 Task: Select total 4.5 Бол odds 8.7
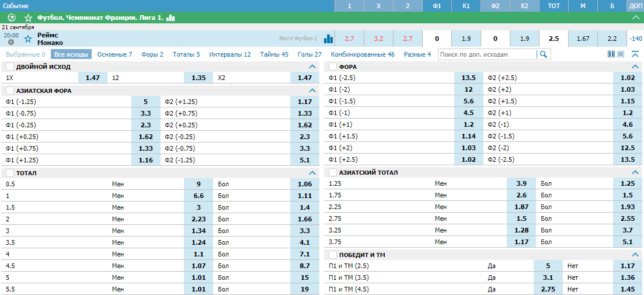pyautogui.click(x=305, y=266)
